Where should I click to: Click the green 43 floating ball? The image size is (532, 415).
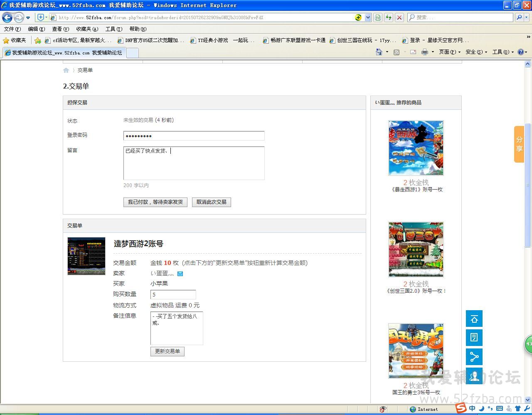click(x=528, y=344)
